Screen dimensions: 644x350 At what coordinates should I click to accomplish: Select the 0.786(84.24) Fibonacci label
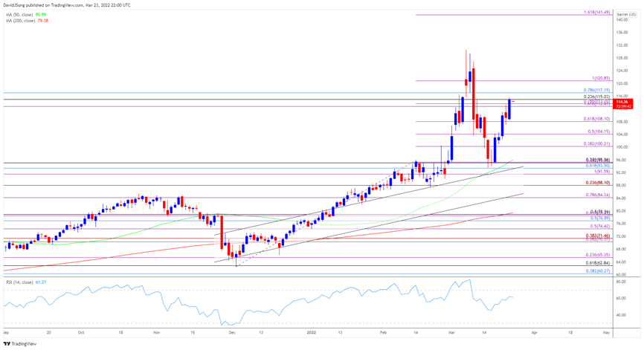click(598, 195)
